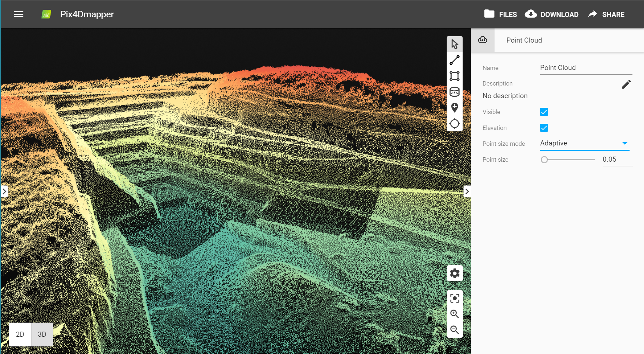Uncheck the Visible checkbox
This screenshot has height=354, width=644.
pyautogui.click(x=544, y=112)
